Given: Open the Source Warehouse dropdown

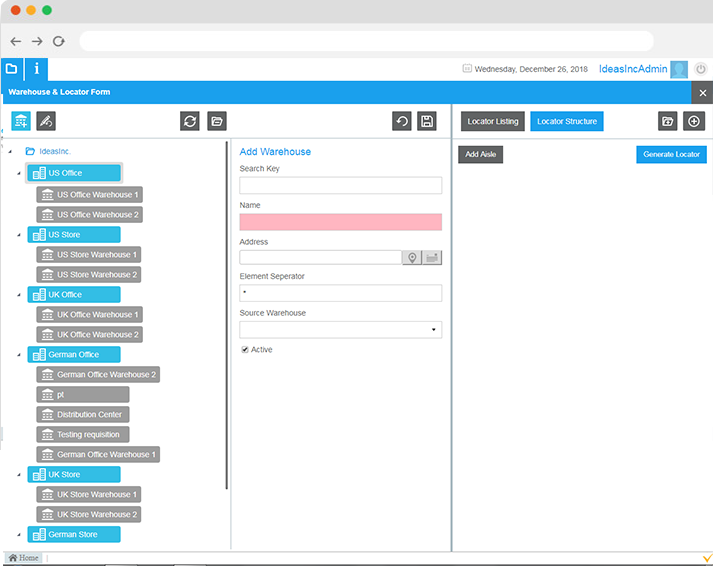Looking at the screenshot, I should (x=433, y=329).
